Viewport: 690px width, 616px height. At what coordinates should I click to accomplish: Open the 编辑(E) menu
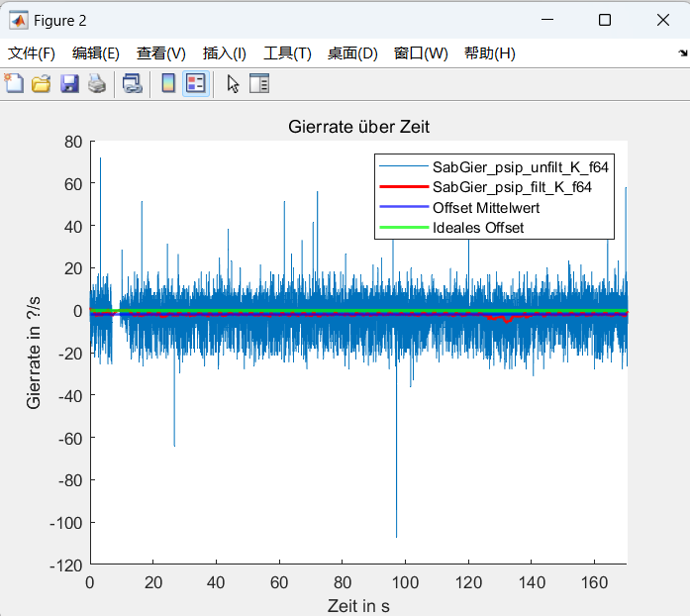pyautogui.click(x=96, y=53)
